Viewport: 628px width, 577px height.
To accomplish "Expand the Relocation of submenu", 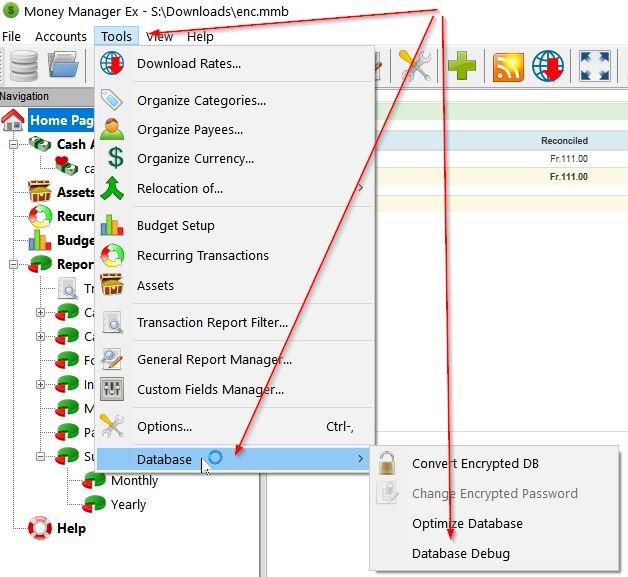I will tap(180, 188).
